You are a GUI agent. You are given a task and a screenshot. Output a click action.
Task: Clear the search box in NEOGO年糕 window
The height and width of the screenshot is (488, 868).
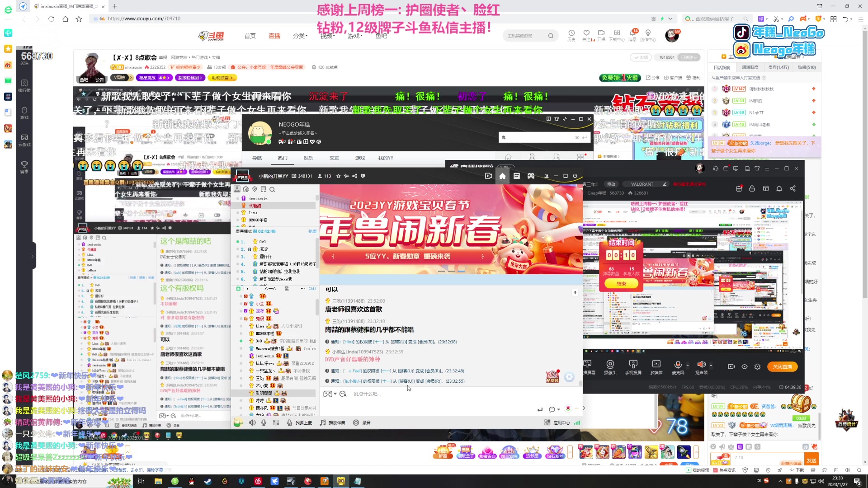pos(577,137)
